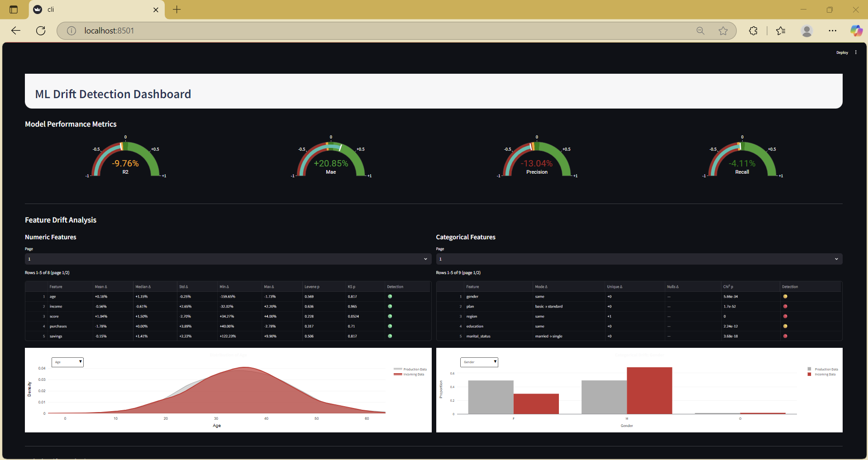Open the Age feature selector dropdown
Image resolution: width=868 pixels, height=460 pixels.
pos(68,362)
